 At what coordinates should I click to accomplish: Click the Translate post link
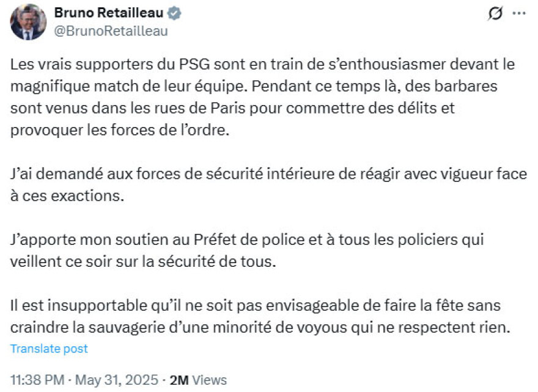49,349
